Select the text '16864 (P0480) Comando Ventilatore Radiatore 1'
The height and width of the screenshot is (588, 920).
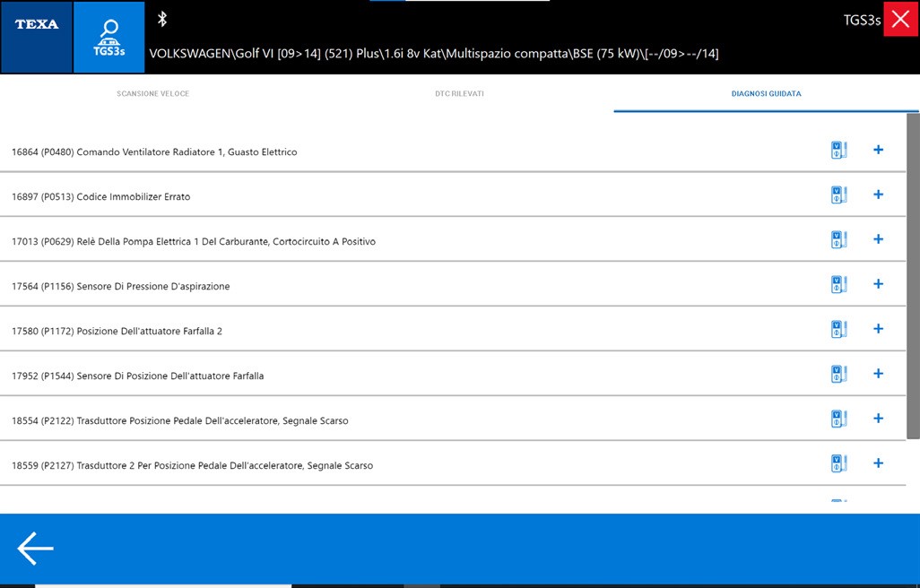point(117,151)
